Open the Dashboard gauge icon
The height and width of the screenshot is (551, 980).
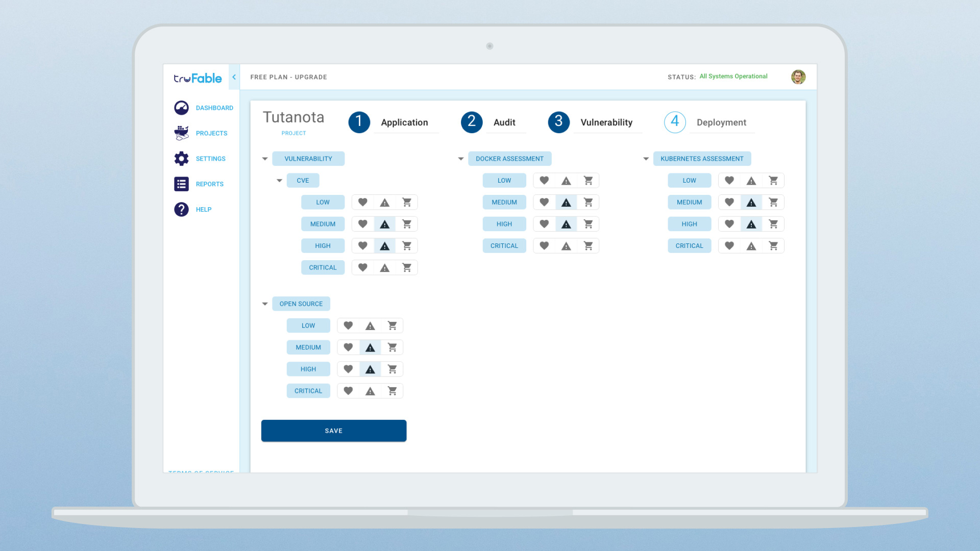(181, 108)
